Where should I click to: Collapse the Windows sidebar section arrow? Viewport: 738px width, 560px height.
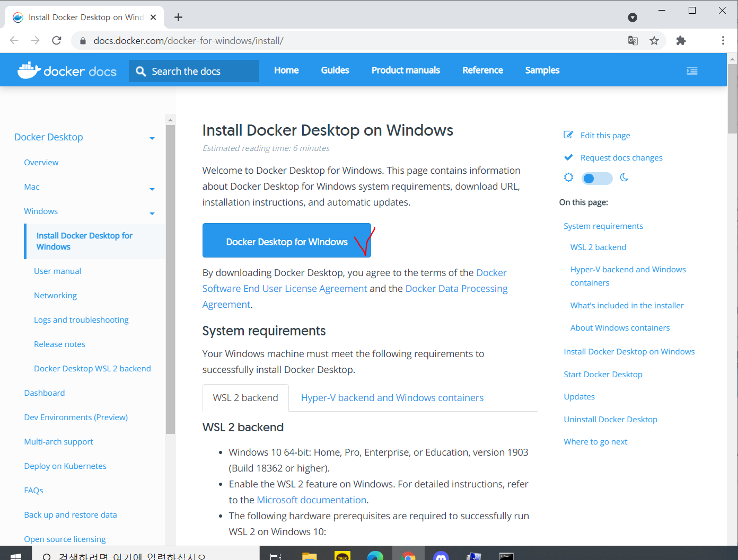[x=152, y=214]
